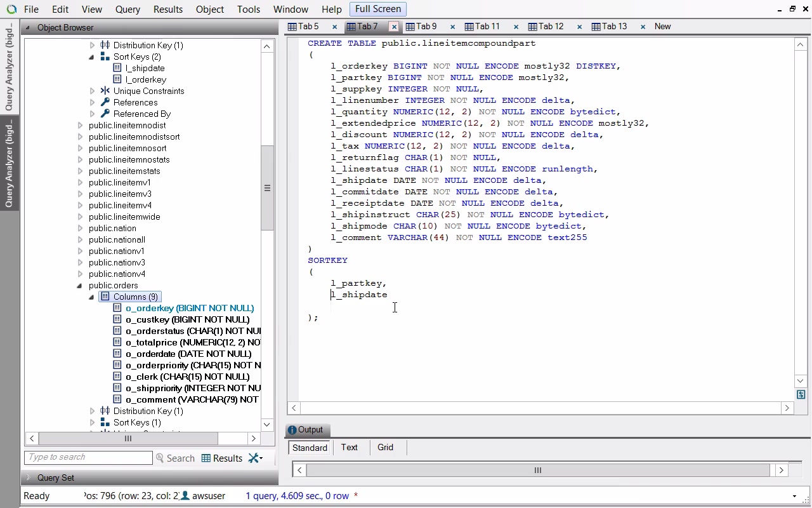Click the Output info icon
This screenshot has width=812, height=508.
coord(292,430)
